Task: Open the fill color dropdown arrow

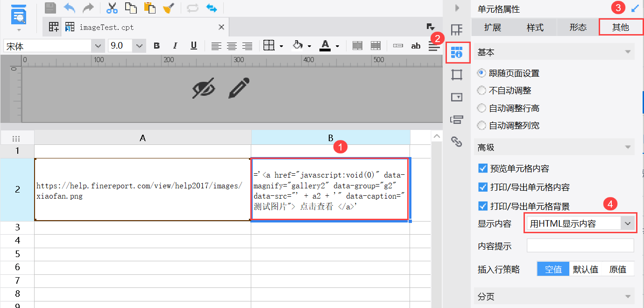Action: pyautogui.click(x=310, y=46)
